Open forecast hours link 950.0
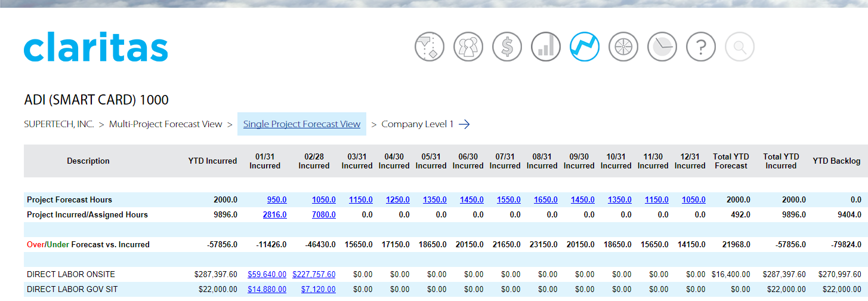 276,200
